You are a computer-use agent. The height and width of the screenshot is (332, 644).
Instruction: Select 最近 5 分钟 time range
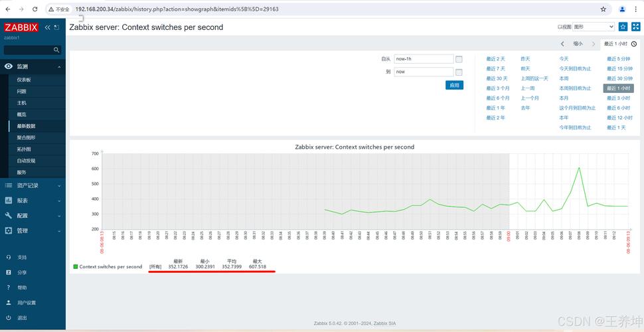coord(618,58)
